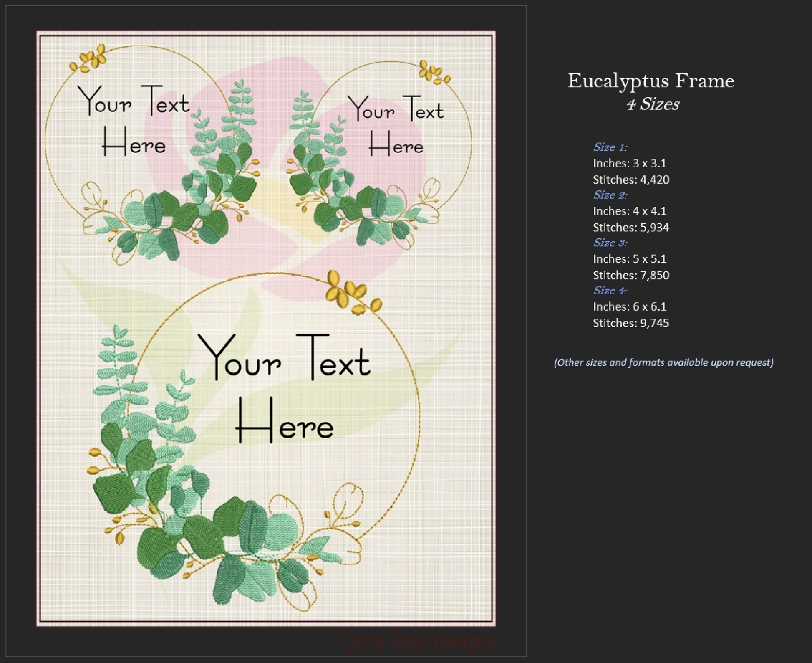The width and height of the screenshot is (812, 663).
Task: Select the Size 4 heading
Action: tap(610, 291)
